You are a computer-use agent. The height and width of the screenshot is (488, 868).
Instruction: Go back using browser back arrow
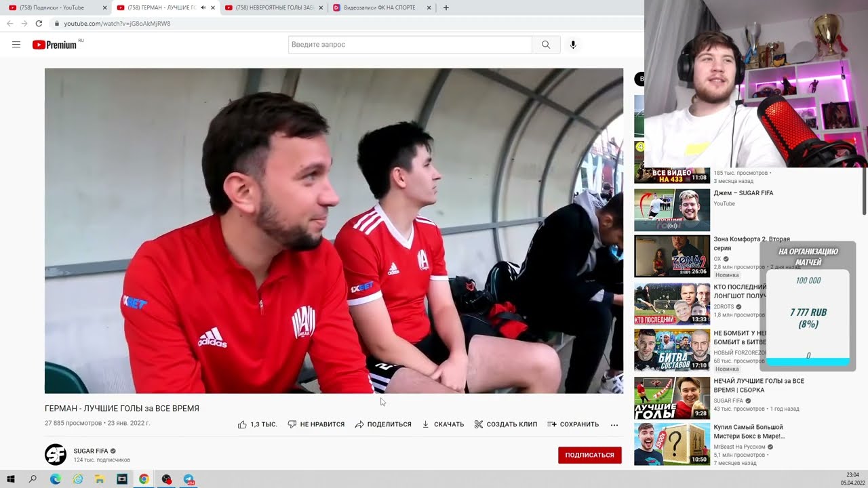[9, 23]
